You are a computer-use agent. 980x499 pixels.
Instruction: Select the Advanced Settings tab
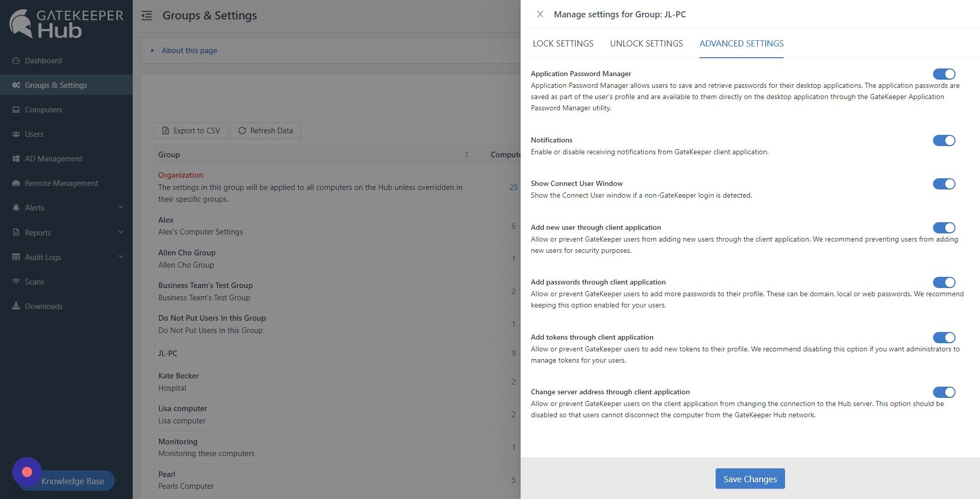pyautogui.click(x=741, y=43)
